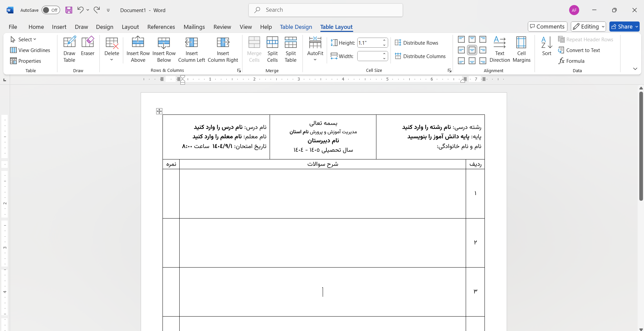Open the Editing mode dropdown

(588, 27)
